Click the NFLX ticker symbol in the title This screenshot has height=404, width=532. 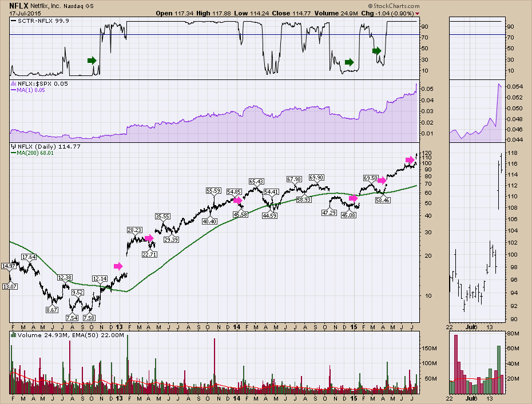click(19, 6)
